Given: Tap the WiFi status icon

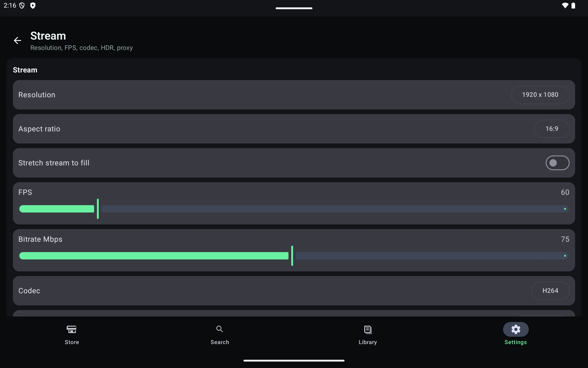Looking at the screenshot, I should (565, 5).
